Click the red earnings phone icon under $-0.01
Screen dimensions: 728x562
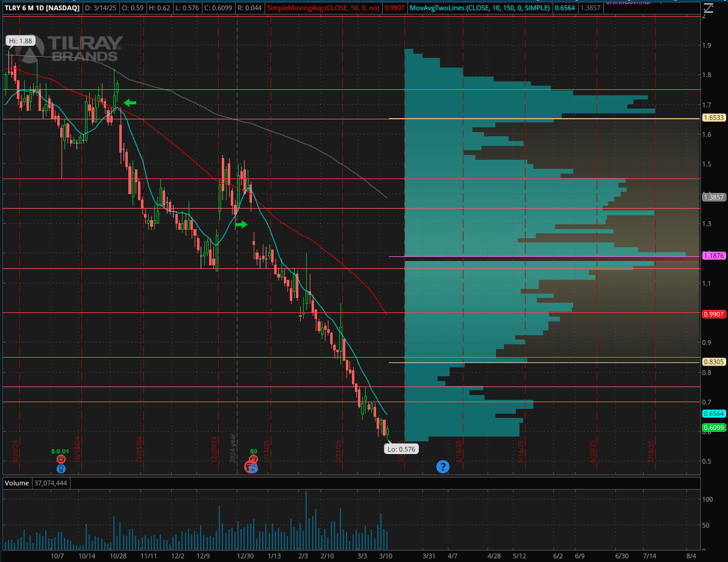click(61, 459)
